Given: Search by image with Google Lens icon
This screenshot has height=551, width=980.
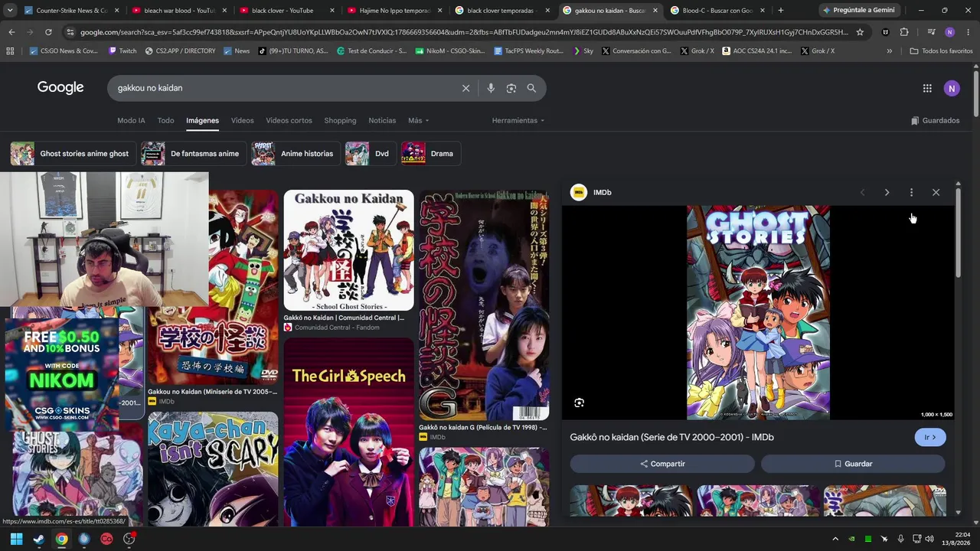Looking at the screenshot, I should [x=511, y=88].
